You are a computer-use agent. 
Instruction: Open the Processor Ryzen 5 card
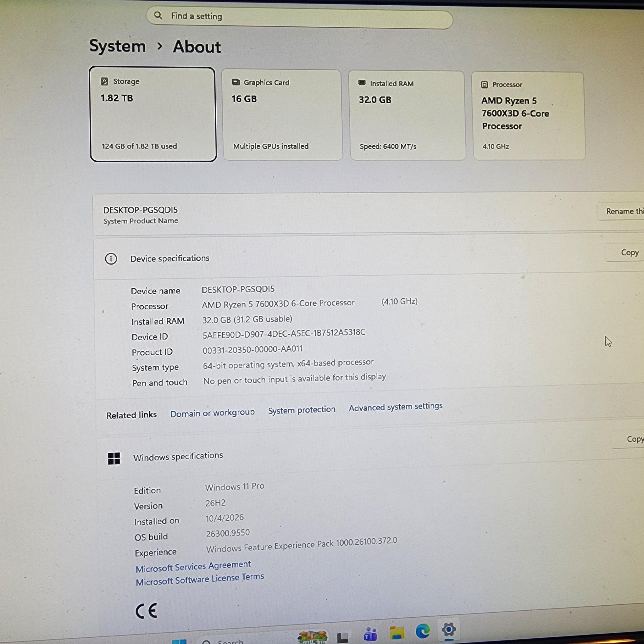(528, 116)
